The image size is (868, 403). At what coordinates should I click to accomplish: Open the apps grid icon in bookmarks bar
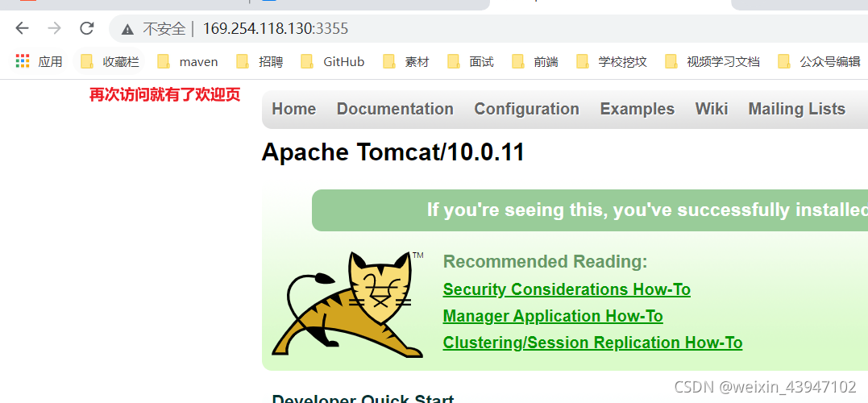pyautogui.click(x=22, y=61)
